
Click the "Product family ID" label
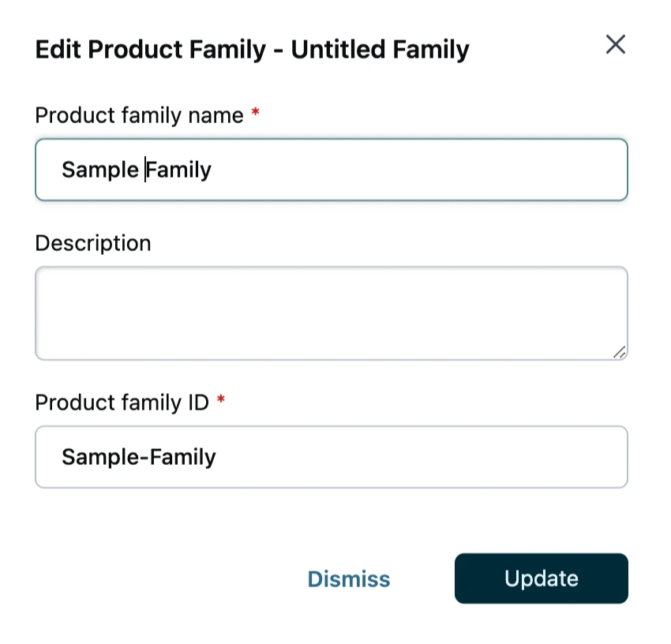[x=122, y=402]
